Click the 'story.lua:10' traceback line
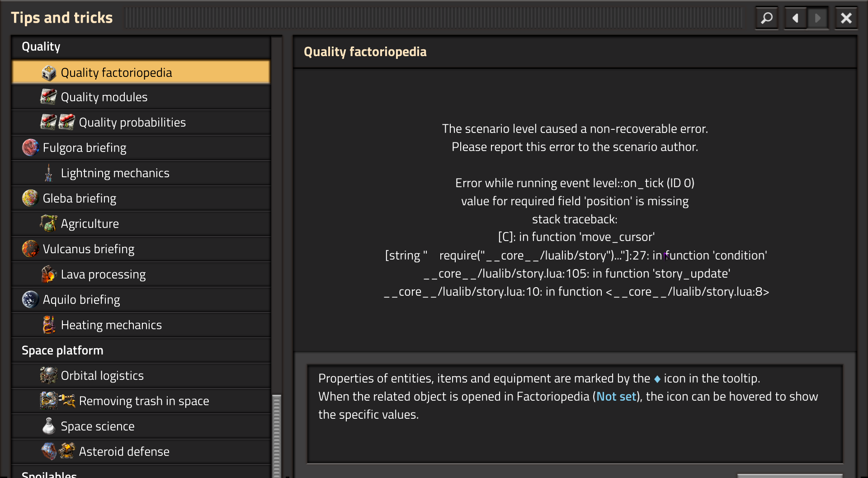Screen dimensions: 868x478 576,292
